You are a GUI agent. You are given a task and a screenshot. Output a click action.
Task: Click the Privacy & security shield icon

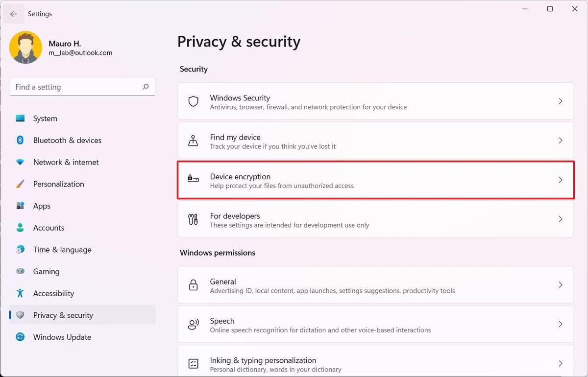point(20,315)
